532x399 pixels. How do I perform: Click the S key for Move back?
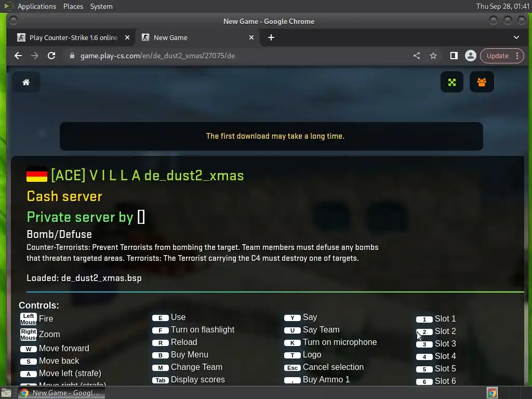29,362
